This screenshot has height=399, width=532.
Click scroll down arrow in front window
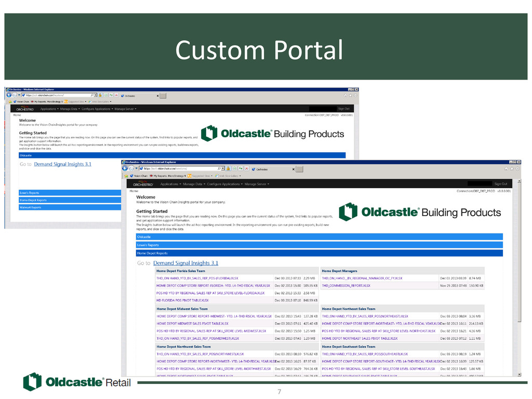(519, 375)
